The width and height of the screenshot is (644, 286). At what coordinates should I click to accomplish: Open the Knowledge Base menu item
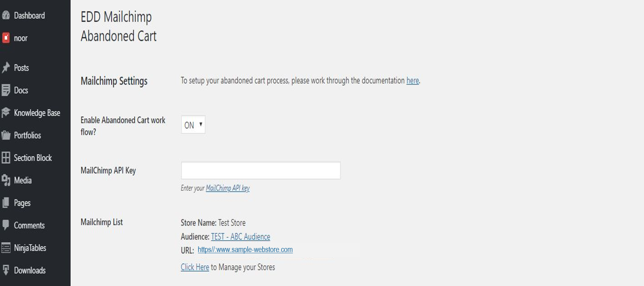37,113
